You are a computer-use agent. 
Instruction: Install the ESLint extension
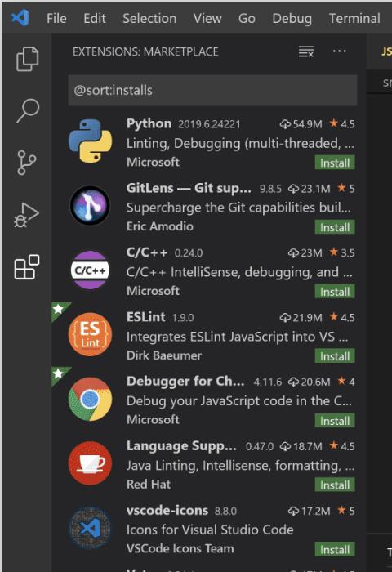coord(335,356)
